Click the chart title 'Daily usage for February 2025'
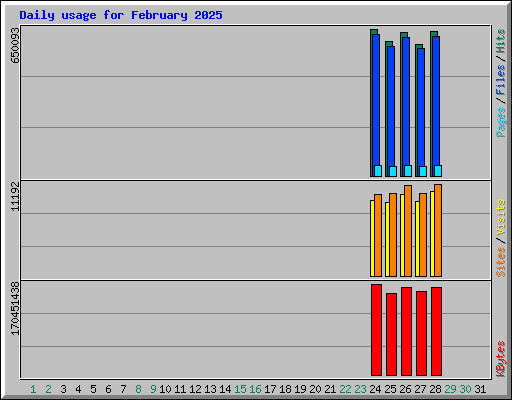Screen dimensions: 512x400 click(121, 15)
